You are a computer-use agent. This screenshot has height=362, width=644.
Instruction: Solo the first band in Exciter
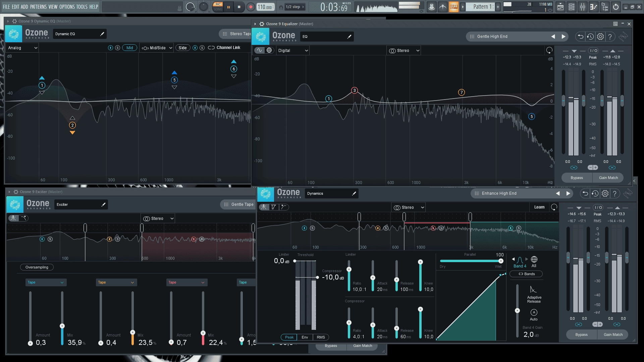coord(50,239)
